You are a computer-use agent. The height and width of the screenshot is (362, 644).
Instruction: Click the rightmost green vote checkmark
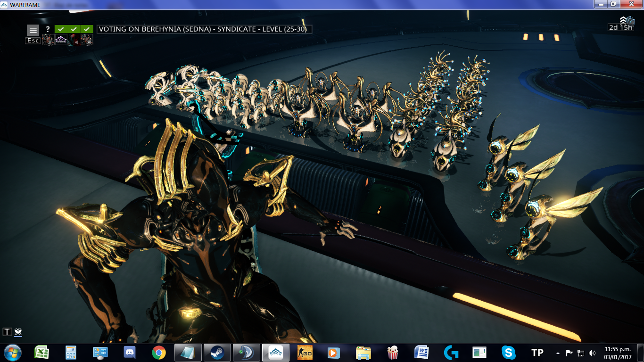coord(87,29)
